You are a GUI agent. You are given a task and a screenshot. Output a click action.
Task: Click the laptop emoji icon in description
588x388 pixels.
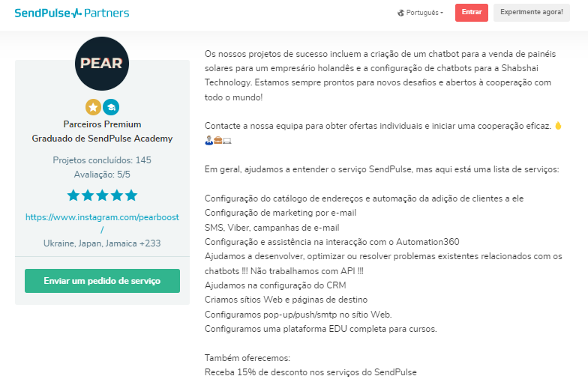coord(227,140)
